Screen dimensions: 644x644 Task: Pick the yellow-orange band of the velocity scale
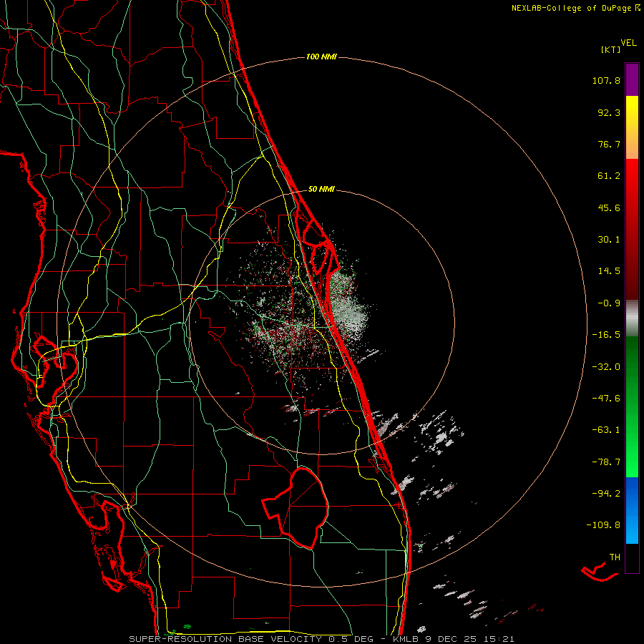(632, 127)
